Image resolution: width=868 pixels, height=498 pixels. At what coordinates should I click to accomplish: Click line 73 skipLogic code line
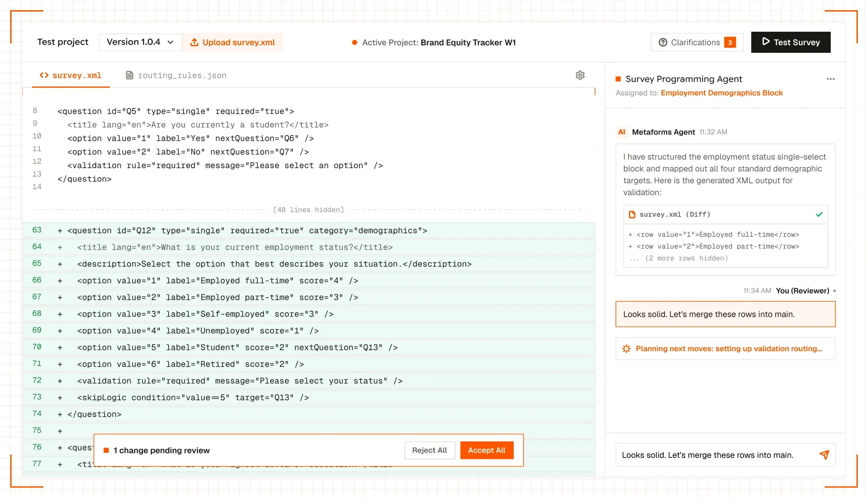[193, 397]
